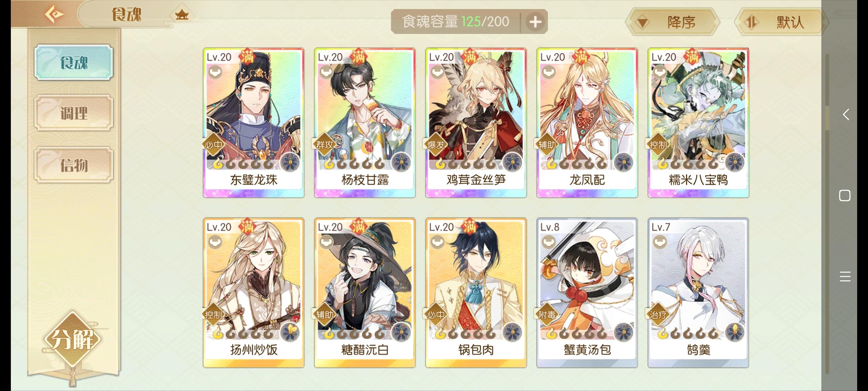Click the flower badge on 东璧龙珠 card
Image resolution: width=868 pixels, height=391 pixels.
(290, 162)
